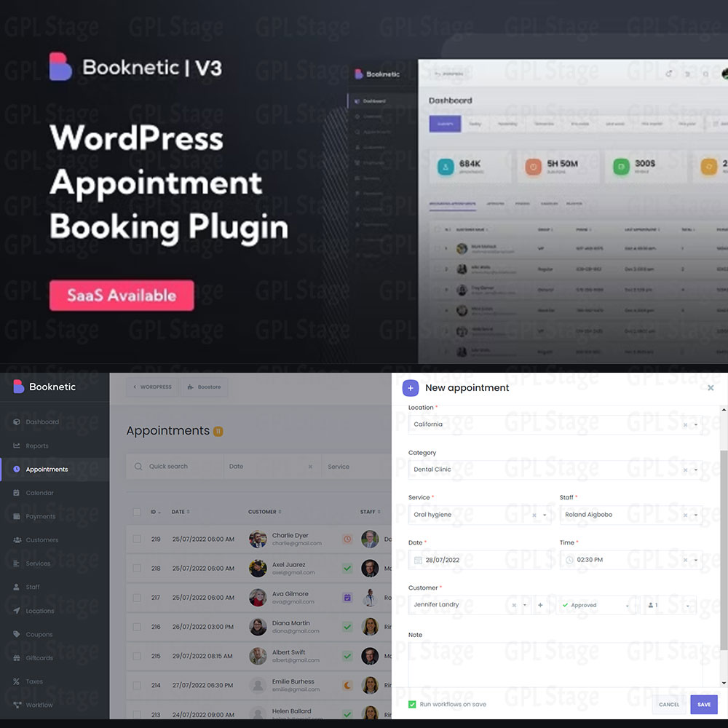Click the Workflow icon in sidebar
This screenshot has width=728, height=728.
(x=17, y=705)
